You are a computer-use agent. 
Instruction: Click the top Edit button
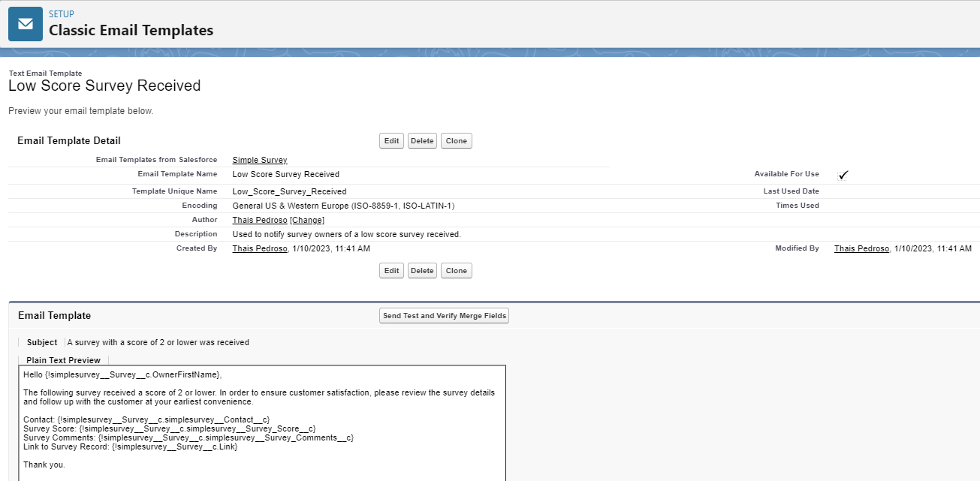(x=391, y=141)
